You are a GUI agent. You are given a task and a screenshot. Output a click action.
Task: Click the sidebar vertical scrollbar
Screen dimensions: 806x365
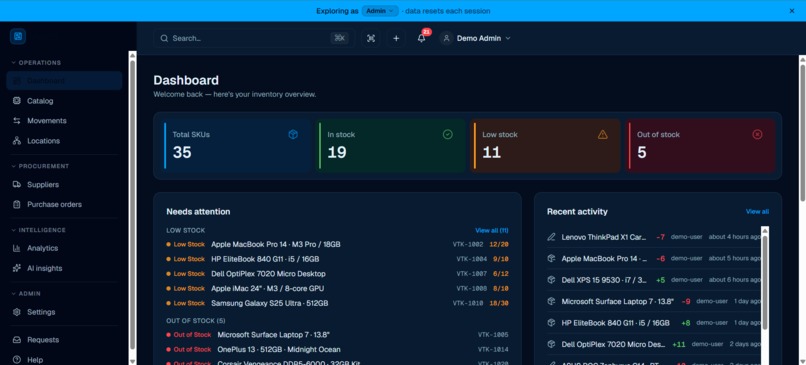(132, 206)
